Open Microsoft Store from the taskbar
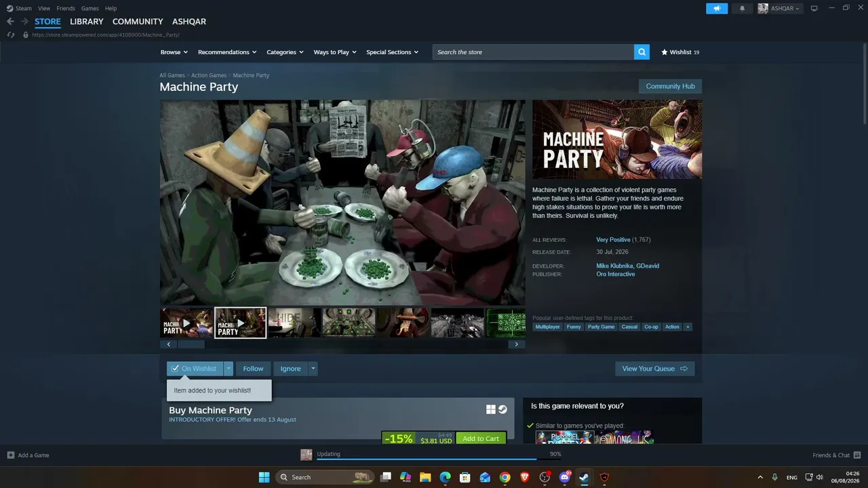 465,477
